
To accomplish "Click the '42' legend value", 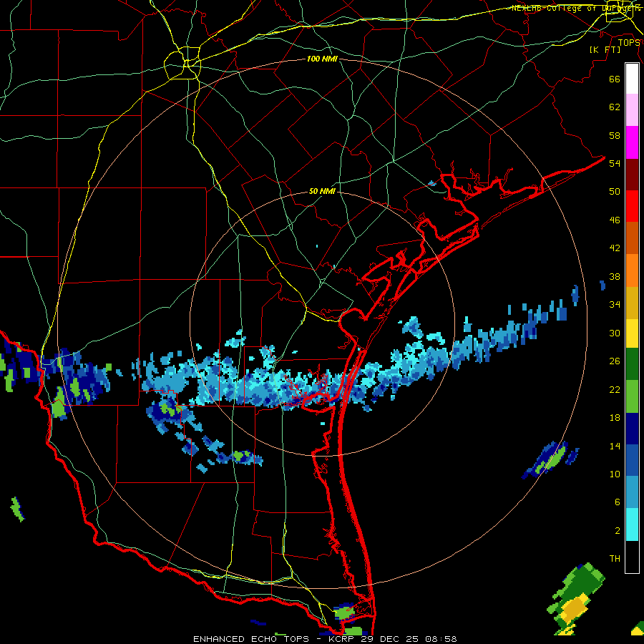I will [615, 248].
